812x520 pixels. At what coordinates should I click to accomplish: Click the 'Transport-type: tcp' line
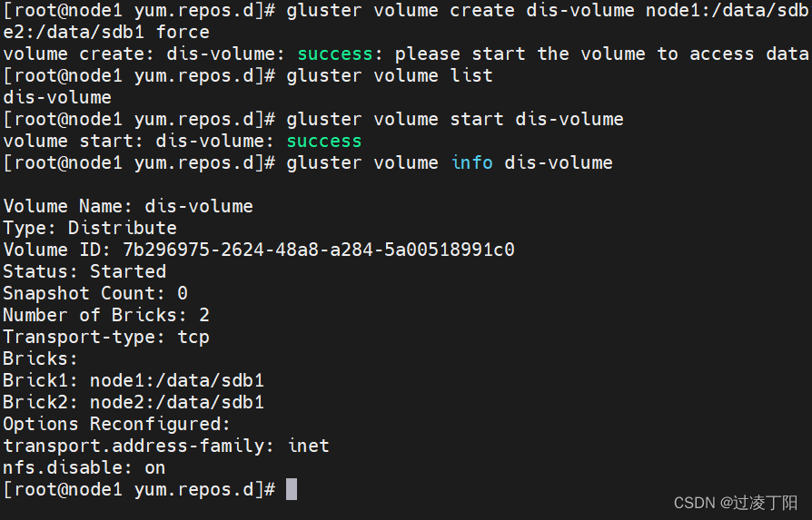(106, 338)
